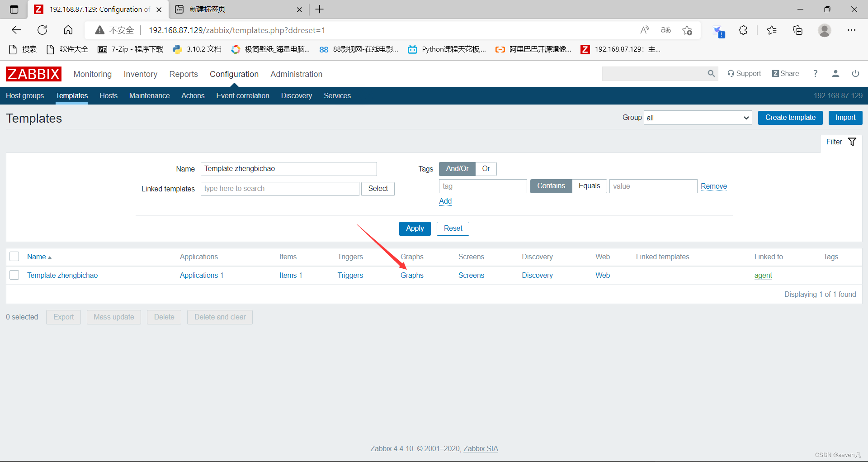This screenshot has width=868, height=462.
Task: Go to Event correlation submenu
Action: point(243,96)
